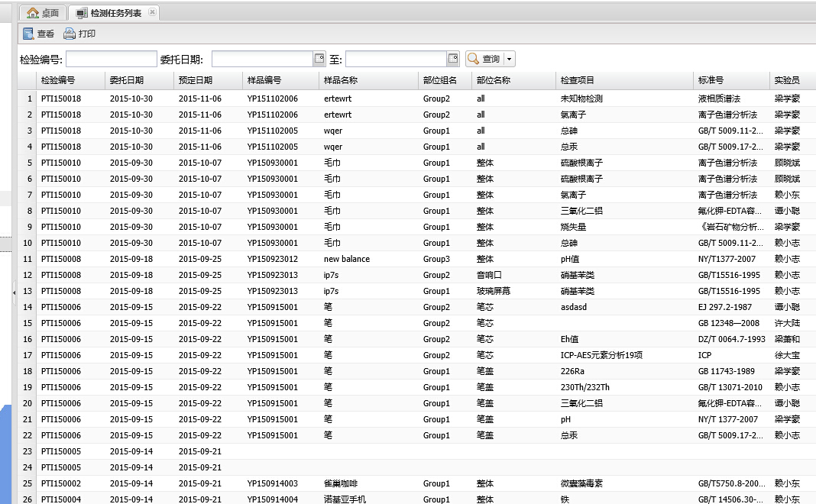
Task: Select row 11 with sample new balance
Action: [346, 259]
